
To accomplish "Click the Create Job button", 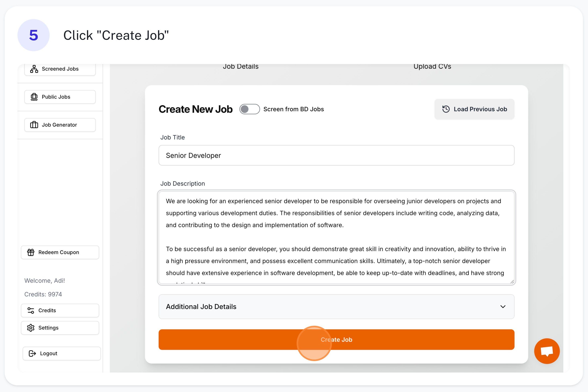I will [x=336, y=340].
